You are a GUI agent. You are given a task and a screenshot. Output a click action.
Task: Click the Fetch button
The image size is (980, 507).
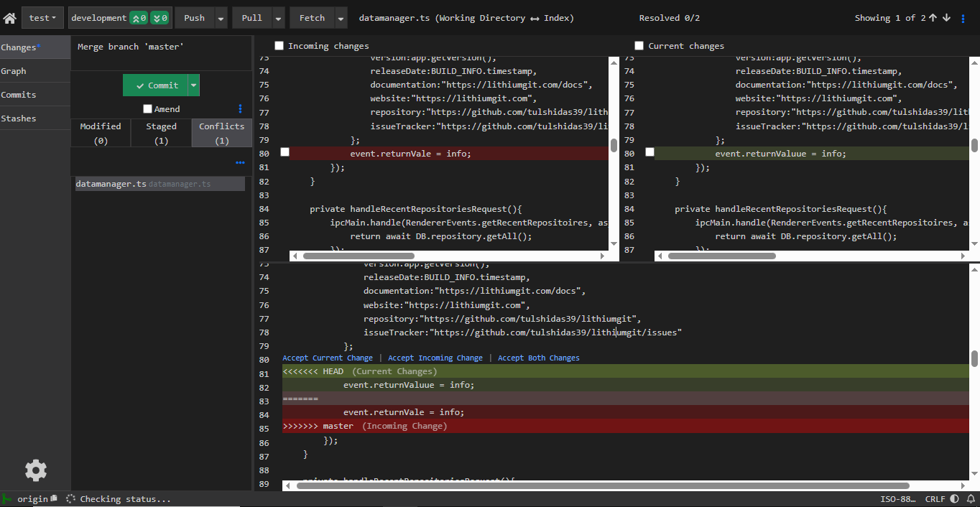[313, 18]
